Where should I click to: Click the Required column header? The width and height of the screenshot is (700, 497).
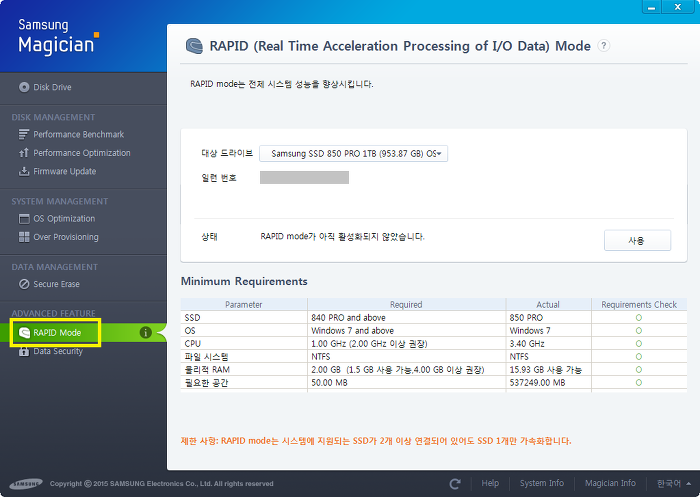click(406, 305)
